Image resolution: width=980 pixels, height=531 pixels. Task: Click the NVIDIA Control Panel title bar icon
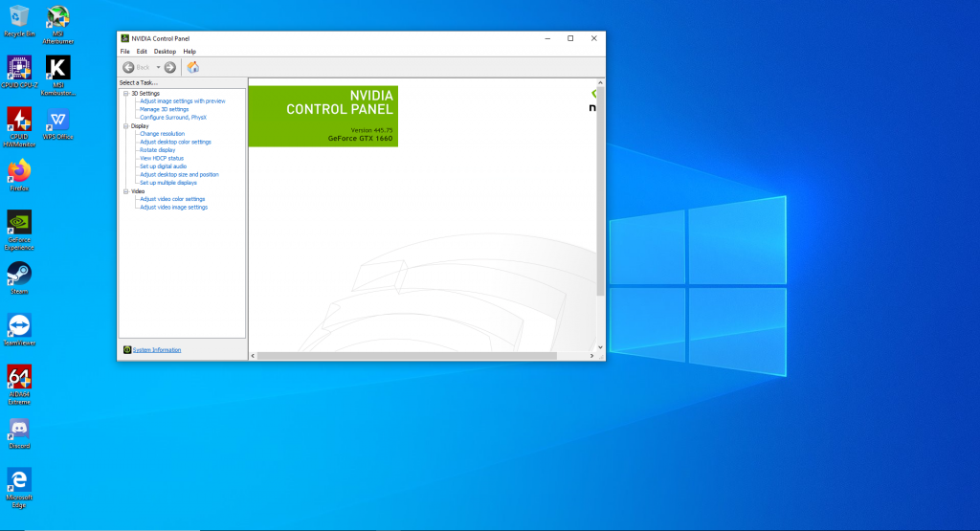124,38
